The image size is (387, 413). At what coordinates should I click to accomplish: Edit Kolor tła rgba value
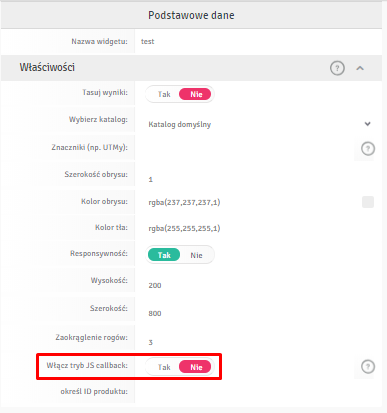click(258, 228)
